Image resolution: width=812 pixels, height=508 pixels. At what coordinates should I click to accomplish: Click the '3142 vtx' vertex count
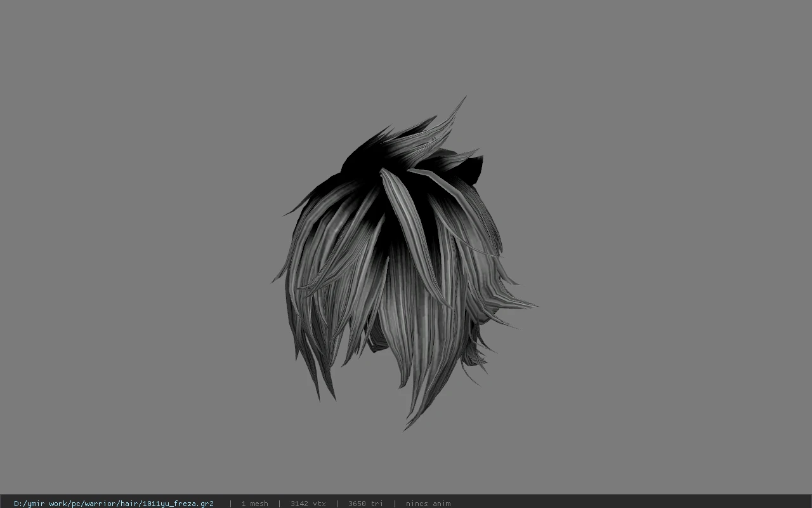(308, 504)
